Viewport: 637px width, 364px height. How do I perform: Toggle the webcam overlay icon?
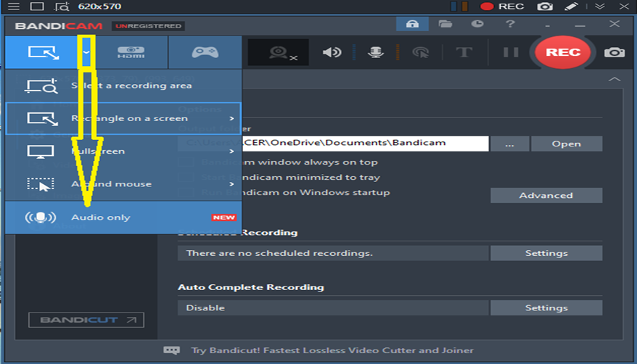pos(279,52)
